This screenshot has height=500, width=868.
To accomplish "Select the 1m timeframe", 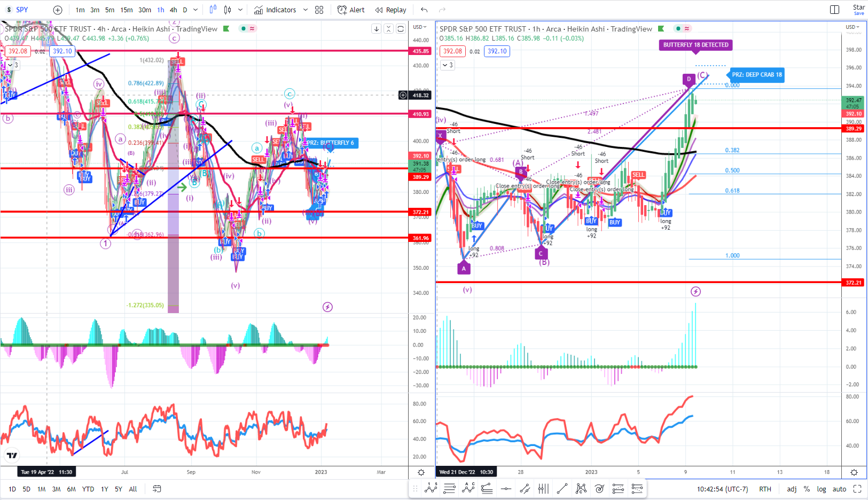I will pyautogui.click(x=80, y=10).
